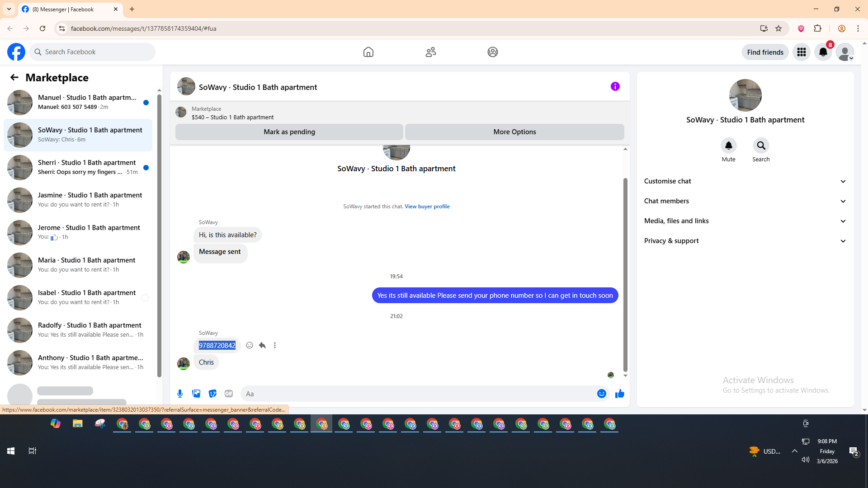Toggle conversation information panel
This screenshot has height=488, width=868.
pyautogui.click(x=615, y=86)
